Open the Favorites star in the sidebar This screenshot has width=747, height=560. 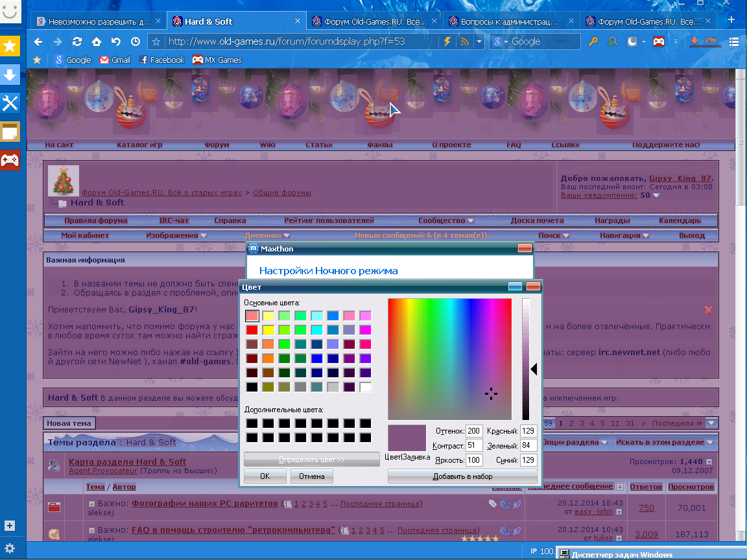10,46
